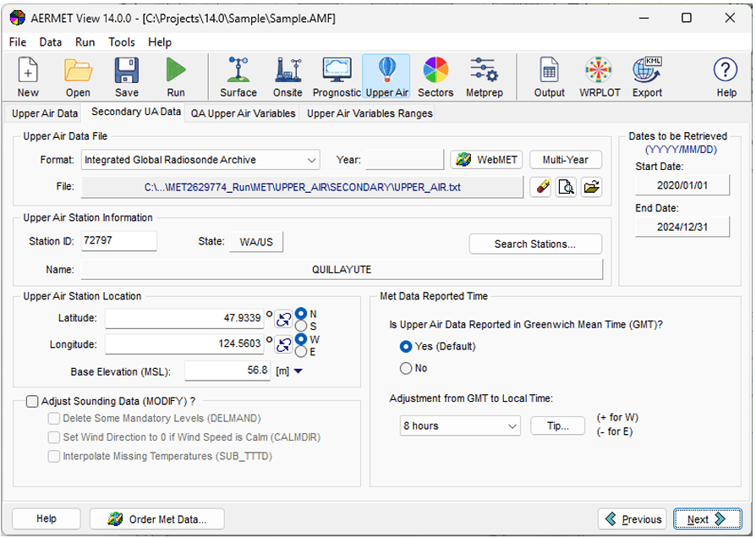This screenshot has width=756, height=538.
Task: Click the WebMET button
Action: [x=486, y=160]
